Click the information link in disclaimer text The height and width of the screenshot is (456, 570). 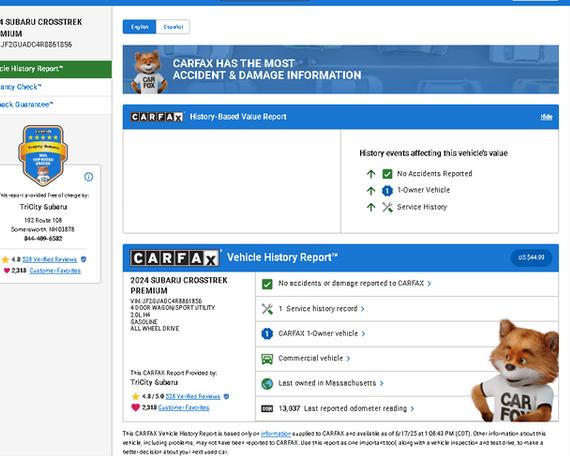pyautogui.click(x=276, y=434)
